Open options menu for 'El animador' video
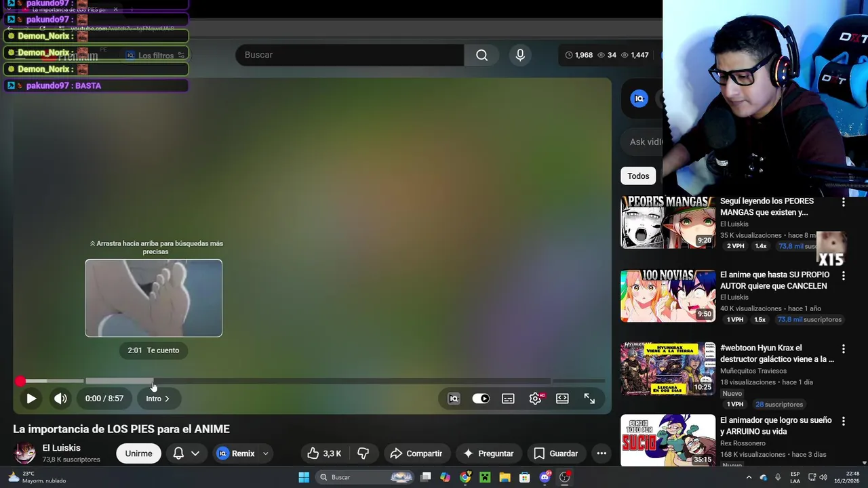This screenshot has height=488, width=868. 844,422
